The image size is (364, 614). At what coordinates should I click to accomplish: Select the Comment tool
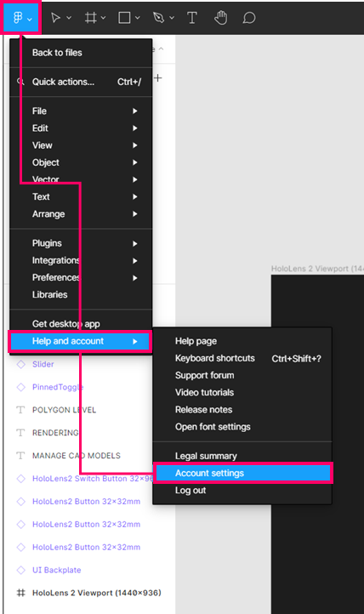point(249,18)
